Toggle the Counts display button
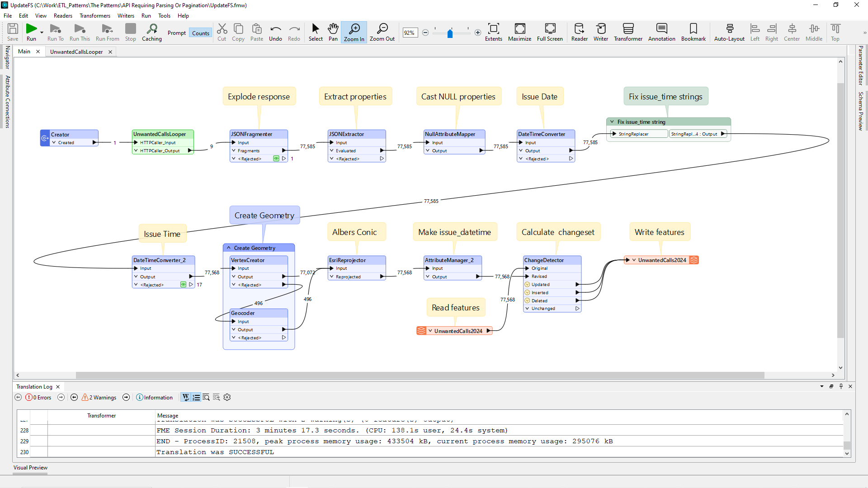 click(x=200, y=33)
